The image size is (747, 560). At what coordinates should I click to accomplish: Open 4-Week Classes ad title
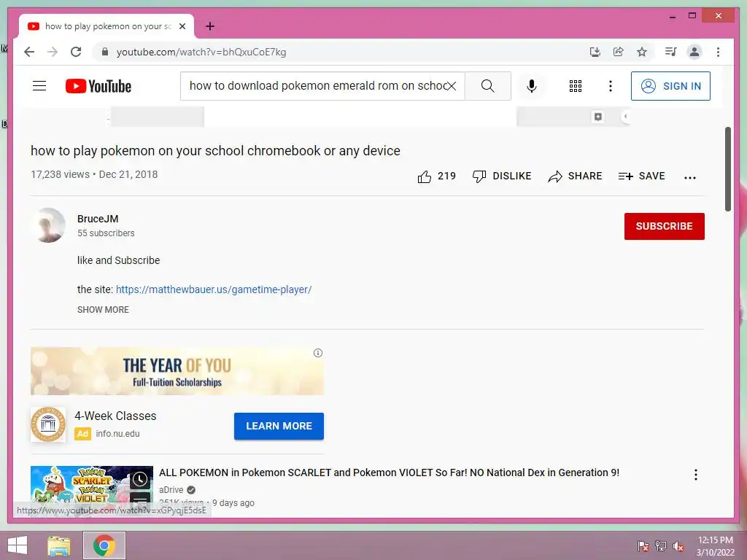point(115,416)
